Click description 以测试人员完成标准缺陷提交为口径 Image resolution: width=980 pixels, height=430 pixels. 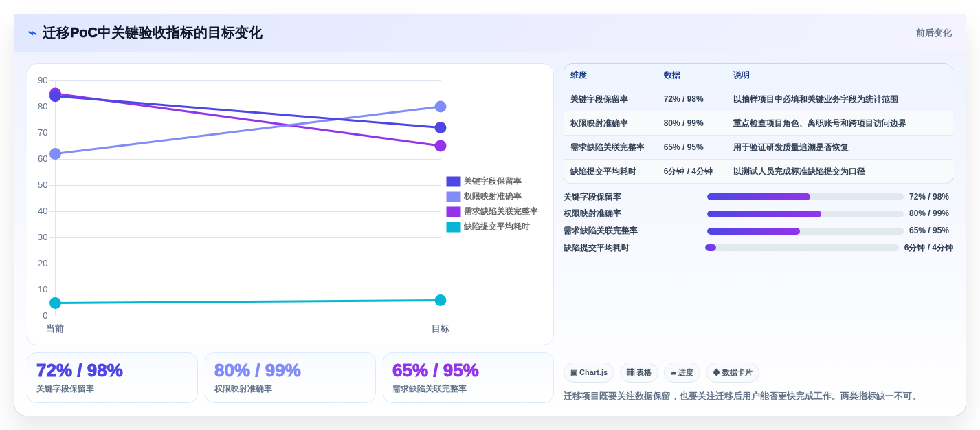[799, 171]
